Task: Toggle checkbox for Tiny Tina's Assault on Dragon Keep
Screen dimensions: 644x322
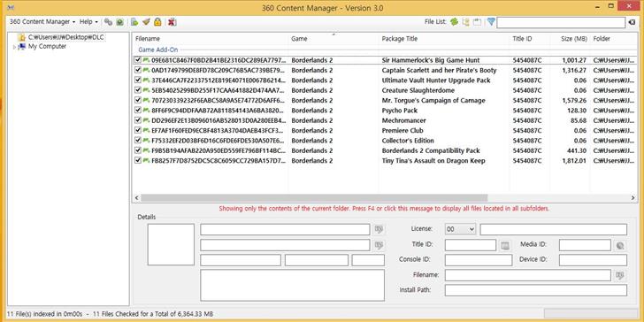Action: coord(138,160)
